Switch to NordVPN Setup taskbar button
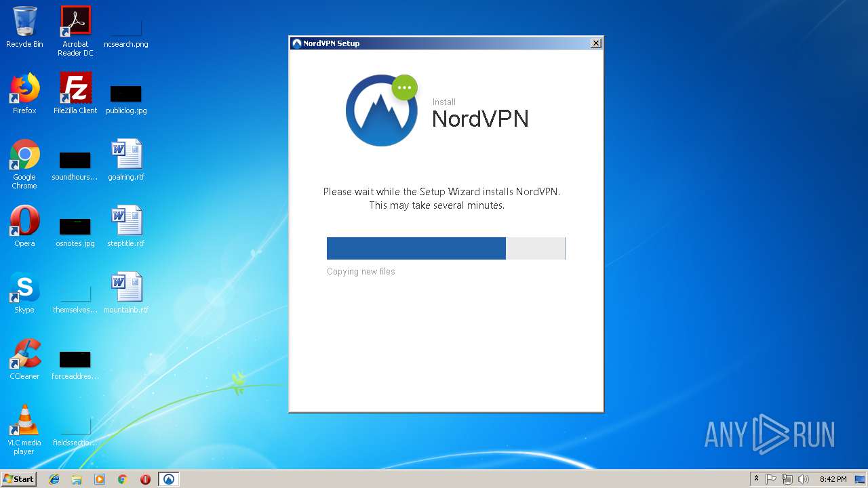Screen dimensions: 868x488 [x=169, y=479]
